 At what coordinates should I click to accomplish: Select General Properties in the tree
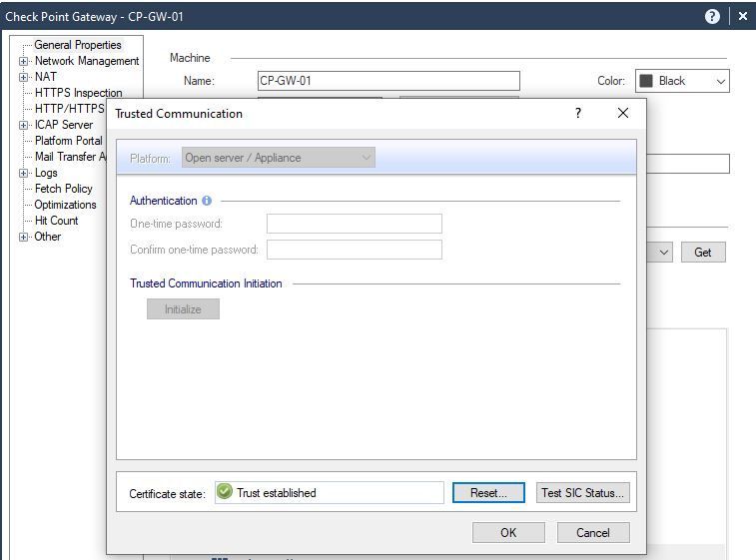click(x=78, y=45)
